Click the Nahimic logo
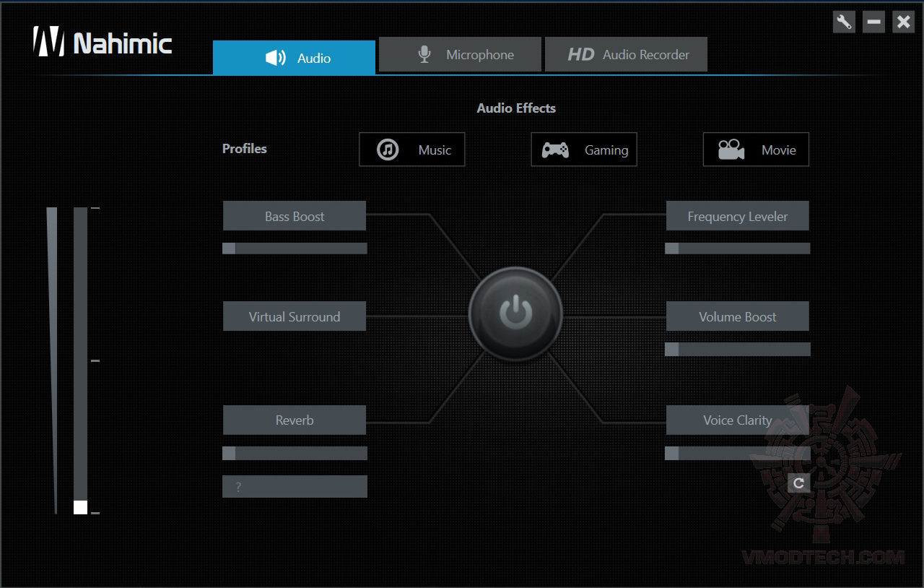The height and width of the screenshot is (588, 924). click(x=103, y=43)
